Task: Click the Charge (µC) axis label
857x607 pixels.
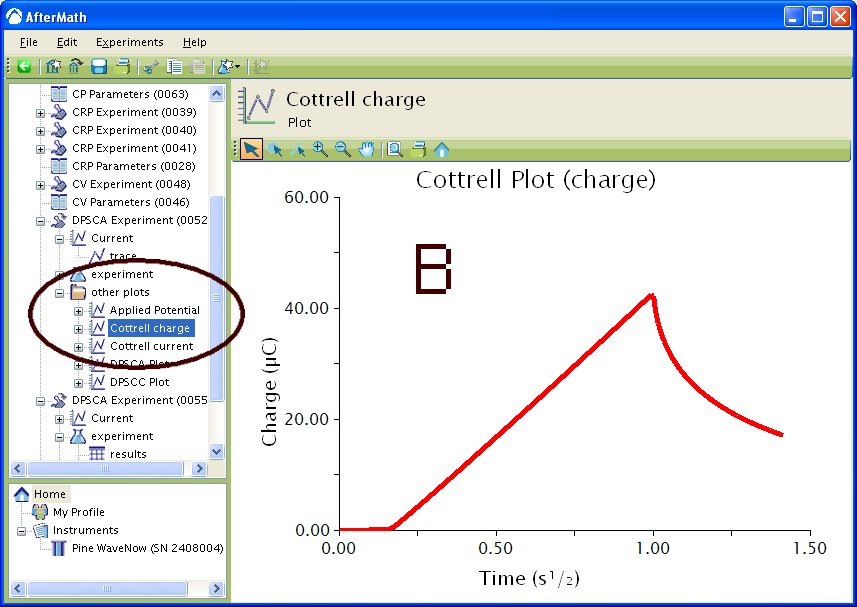Action: pyautogui.click(x=269, y=392)
